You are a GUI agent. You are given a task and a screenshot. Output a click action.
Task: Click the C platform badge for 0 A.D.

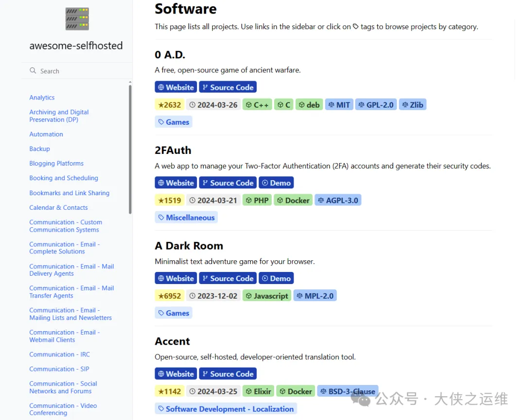click(x=284, y=105)
